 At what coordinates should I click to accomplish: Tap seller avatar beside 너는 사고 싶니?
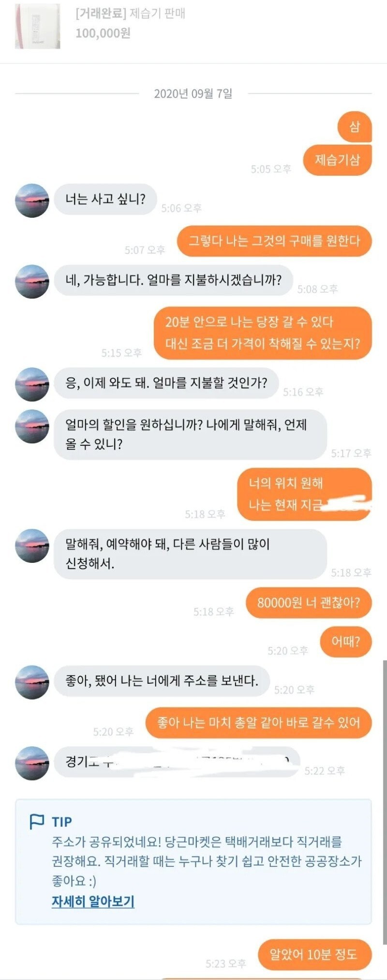point(32,200)
